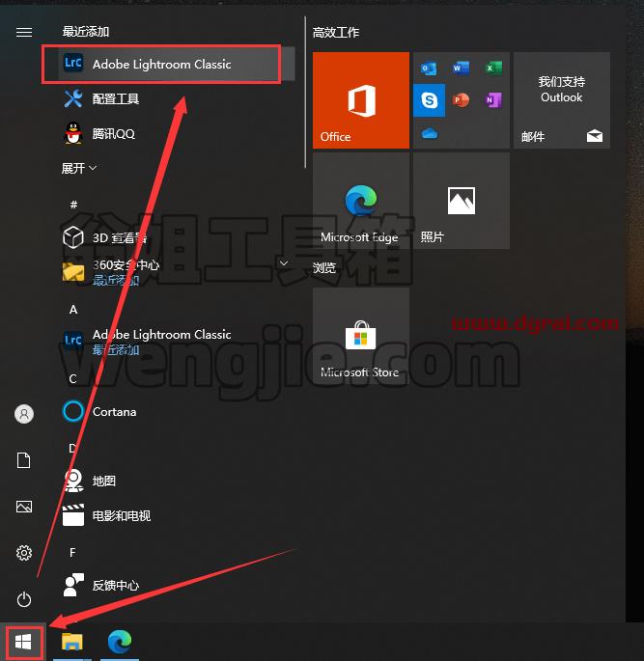644x661 pixels.
Task: Open 电影和电视 movies app
Action: click(169, 515)
